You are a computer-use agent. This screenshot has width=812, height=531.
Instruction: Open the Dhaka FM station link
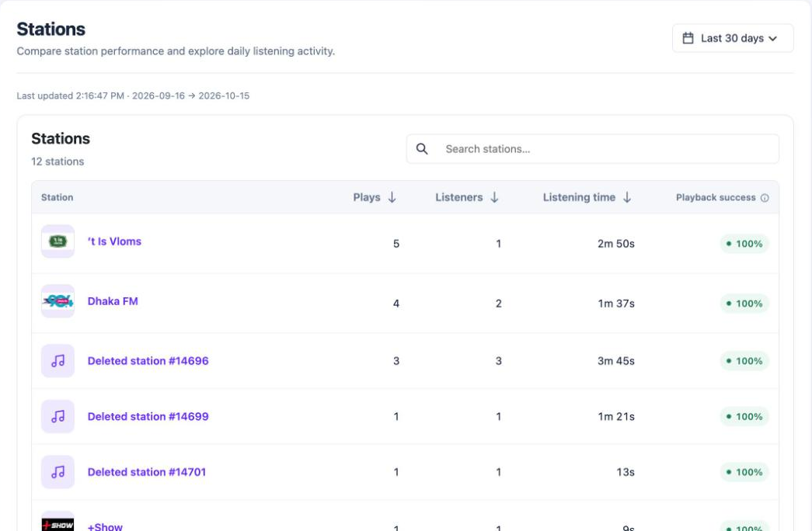click(113, 301)
